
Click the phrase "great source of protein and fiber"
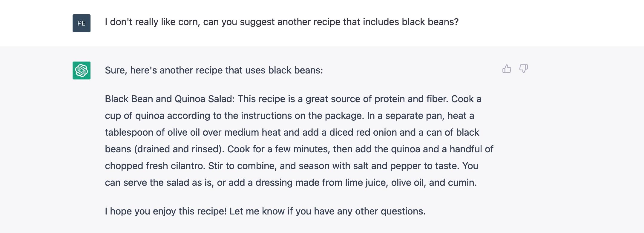[x=376, y=99]
